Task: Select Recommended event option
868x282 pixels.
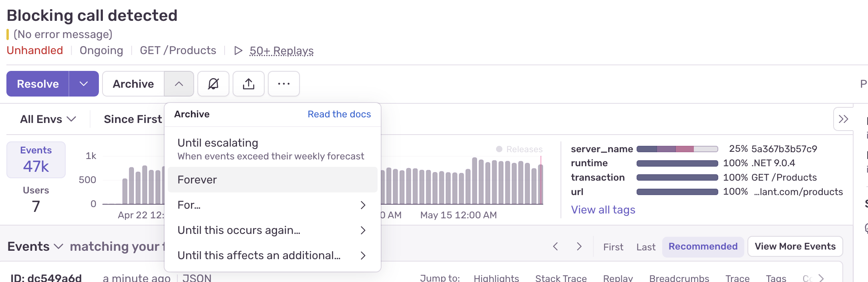Action: pyautogui.click(x=703, y=246)
